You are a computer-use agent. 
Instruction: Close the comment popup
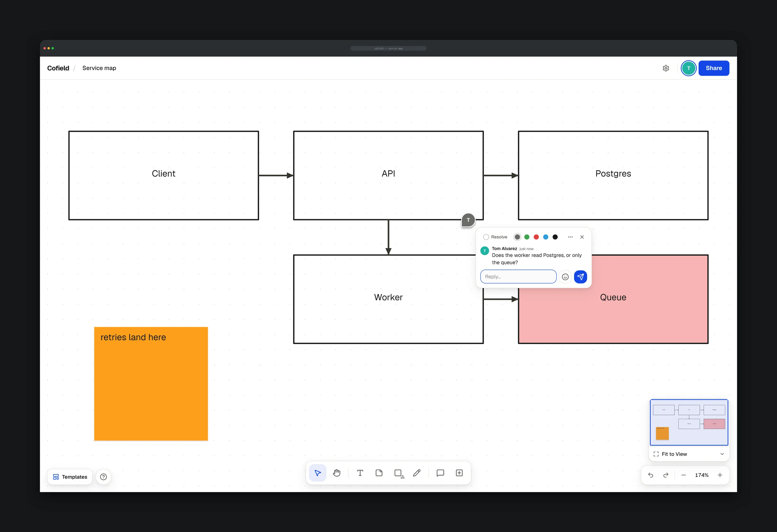582,237
